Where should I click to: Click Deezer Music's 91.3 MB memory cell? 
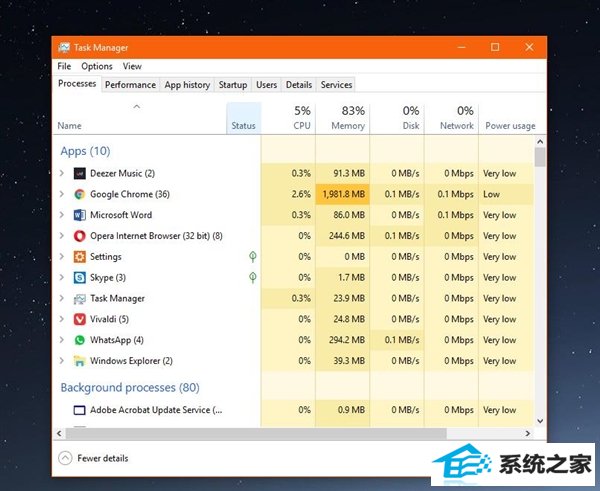(x=342, y=173)
